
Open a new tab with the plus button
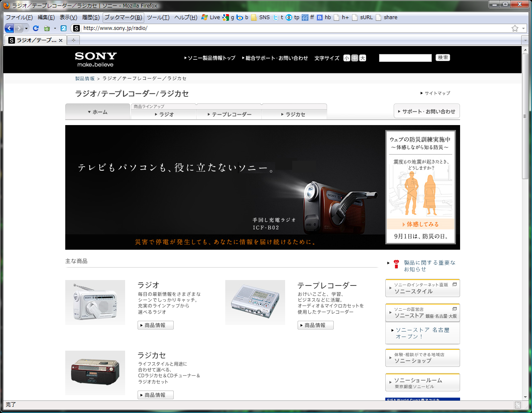(x=74, y=40)
